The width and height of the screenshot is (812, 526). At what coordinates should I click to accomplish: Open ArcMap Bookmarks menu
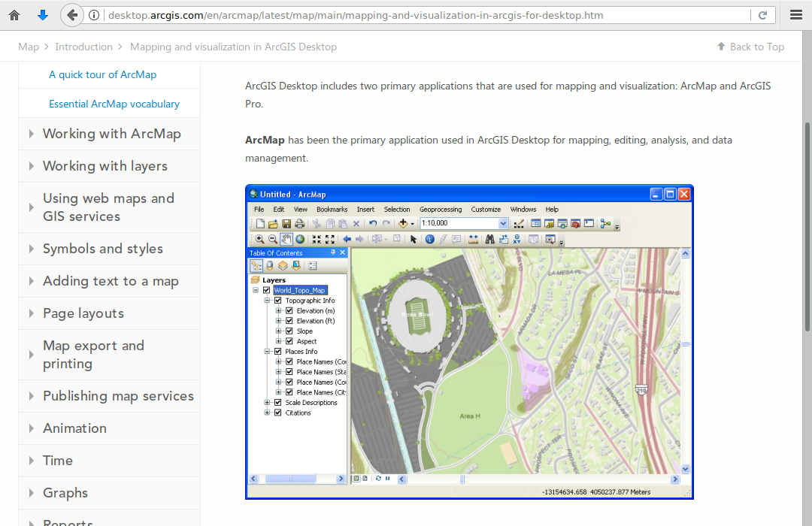(x=332, y=209)
